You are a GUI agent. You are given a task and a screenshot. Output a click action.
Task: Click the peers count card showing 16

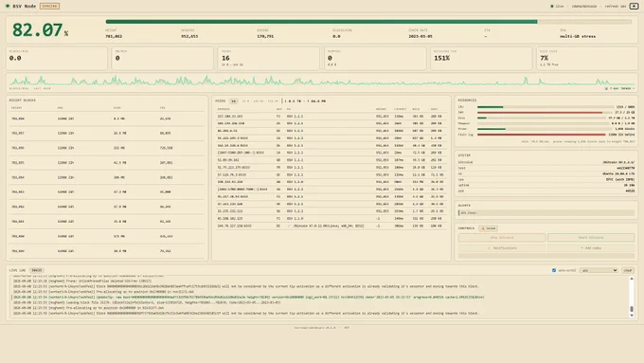coord(269,58)
